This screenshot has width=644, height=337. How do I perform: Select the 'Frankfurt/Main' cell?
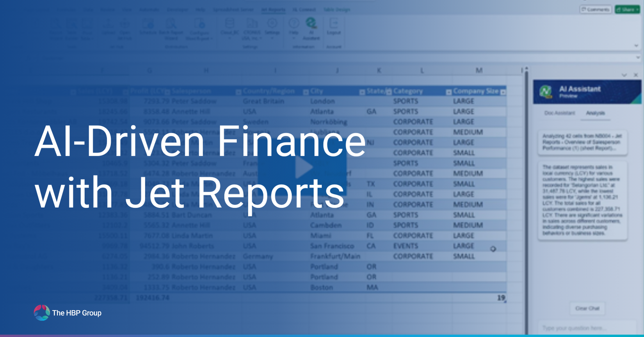[337, 256]
